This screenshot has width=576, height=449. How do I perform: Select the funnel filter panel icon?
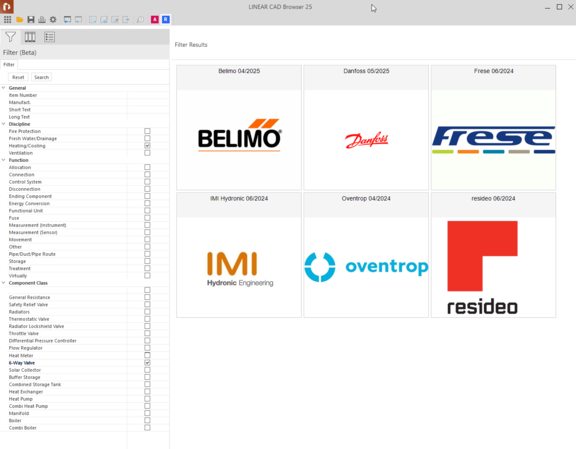pos(10,37)
